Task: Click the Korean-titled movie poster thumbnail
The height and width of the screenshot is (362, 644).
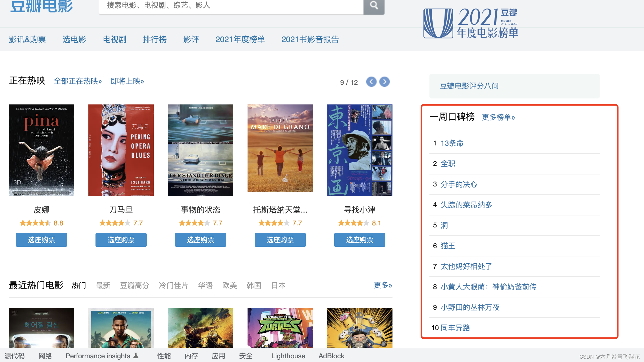Action: (41, 328)
